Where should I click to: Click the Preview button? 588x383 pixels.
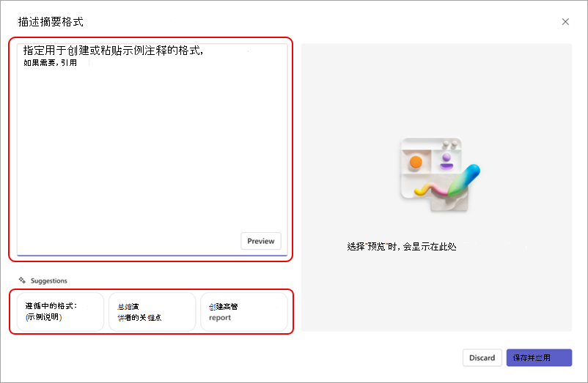tap(260, 241)
